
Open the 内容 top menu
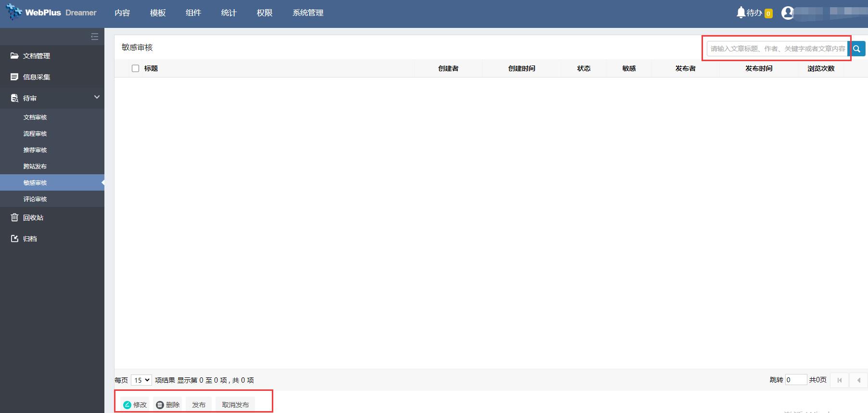point(122,13)
